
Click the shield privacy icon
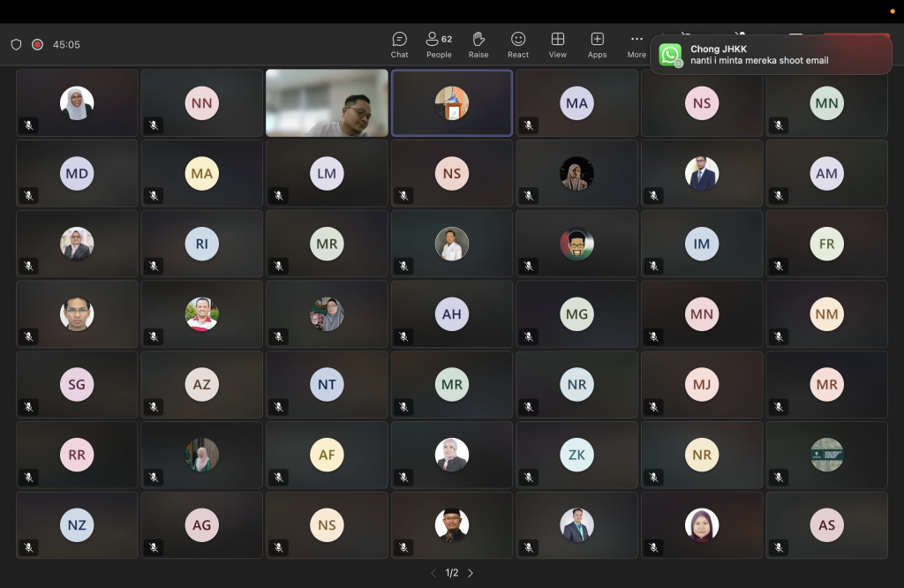click(16, 44)
